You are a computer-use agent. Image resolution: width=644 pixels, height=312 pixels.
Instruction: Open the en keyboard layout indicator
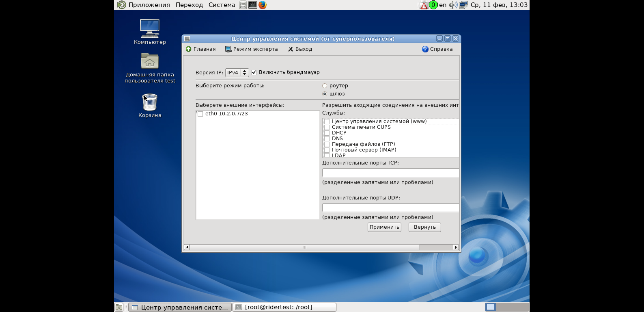pos(443,5)
